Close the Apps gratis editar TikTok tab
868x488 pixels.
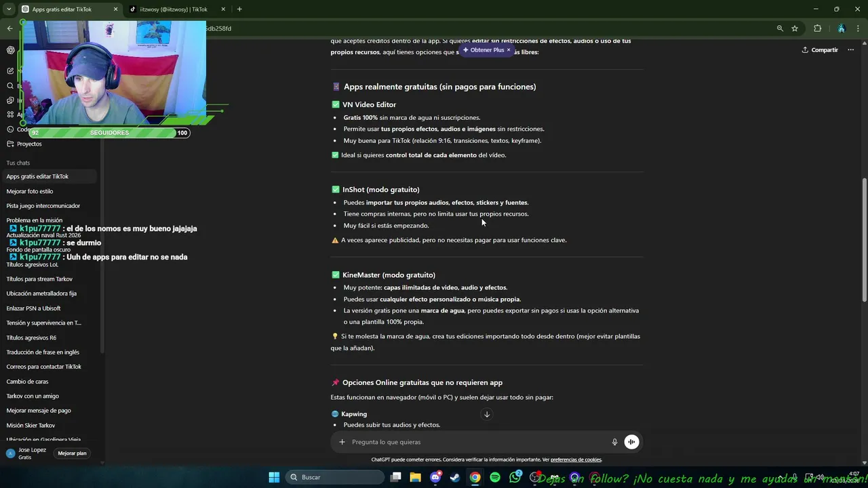[x=115, y=9]
